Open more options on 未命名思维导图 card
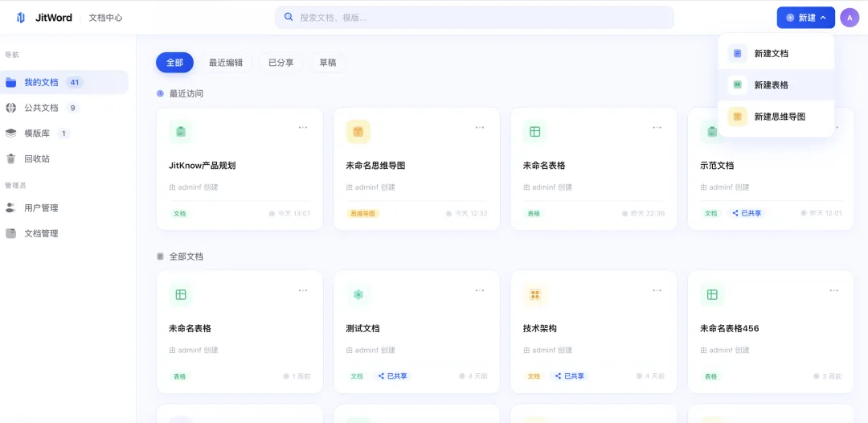This screenshot has height=423, width=868. [480, 127]
